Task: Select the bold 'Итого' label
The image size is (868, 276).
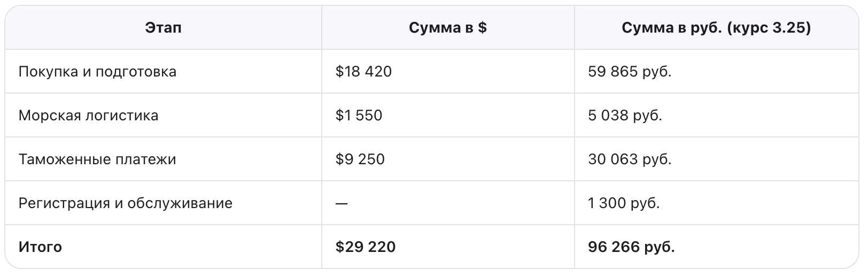Action: point(40,247)
